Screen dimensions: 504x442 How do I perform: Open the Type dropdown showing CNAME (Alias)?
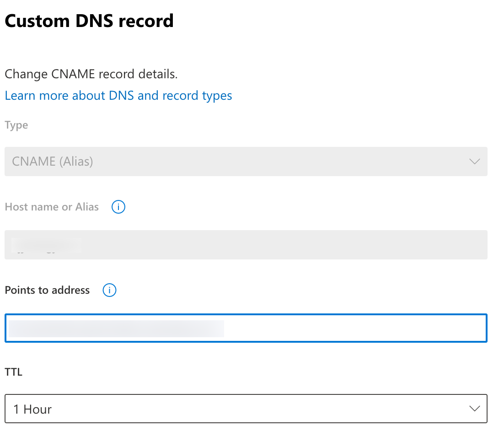tap(246, 162)
